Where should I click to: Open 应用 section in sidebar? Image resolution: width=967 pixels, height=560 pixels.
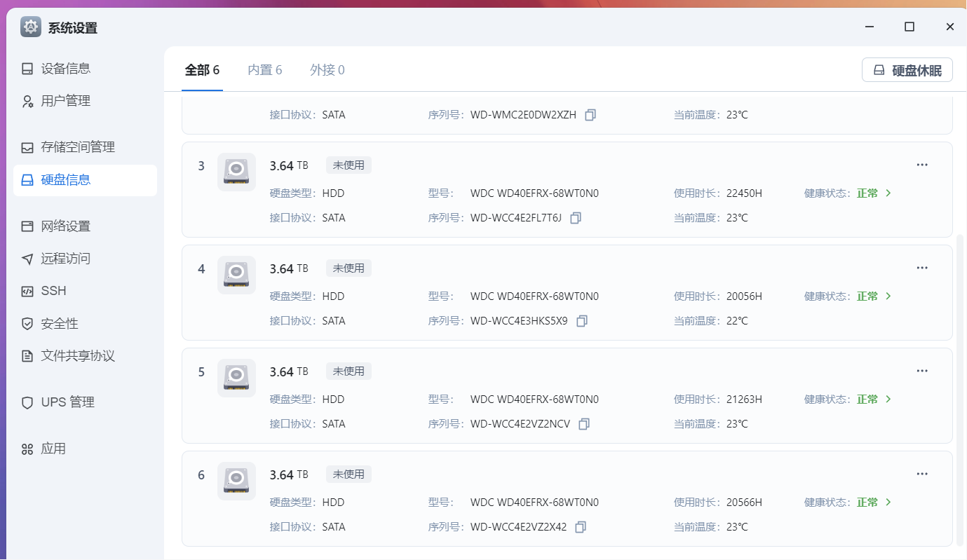pyautogui.click(x=85, y=449)
